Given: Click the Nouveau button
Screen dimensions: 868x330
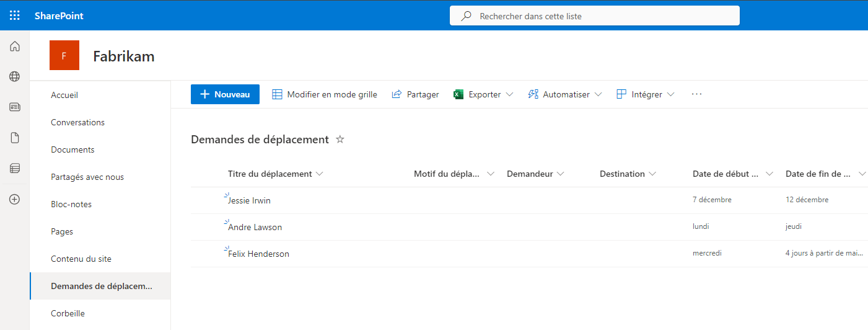Looking at the screenshot, I should 225,94.
